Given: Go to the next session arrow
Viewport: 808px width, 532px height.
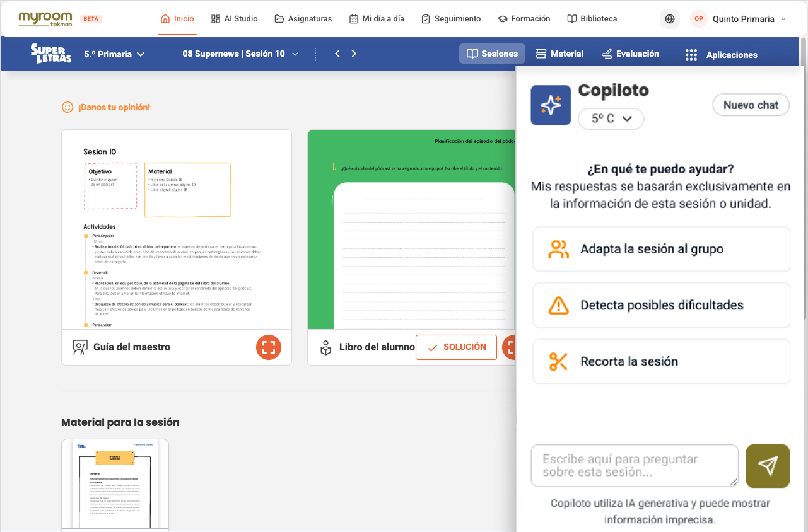Looking at the screenshot, I should pyautogui.click(x=354, y=54).
